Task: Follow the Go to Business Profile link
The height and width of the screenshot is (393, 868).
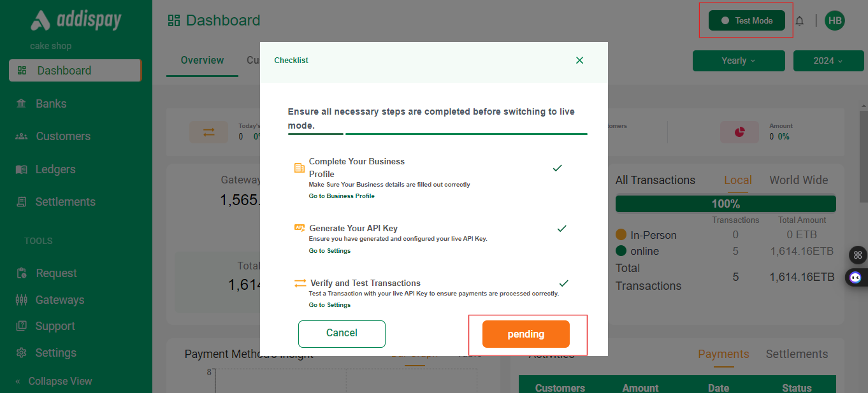Action: pos(342,196)
